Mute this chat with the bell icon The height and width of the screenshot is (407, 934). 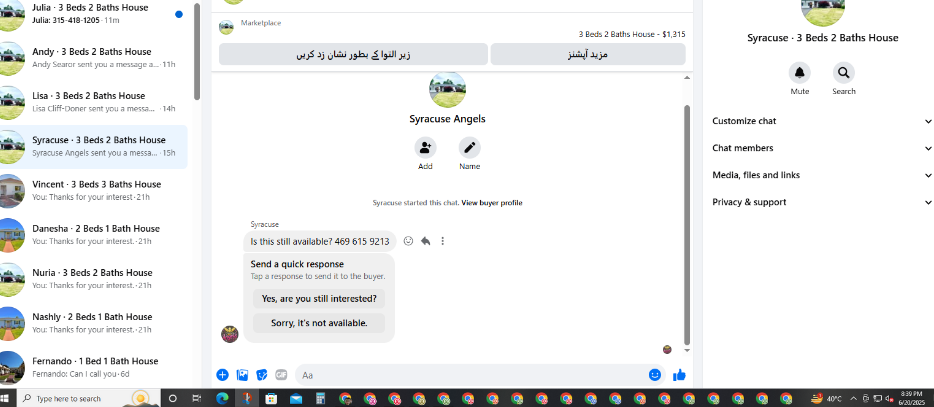(799, 73)
